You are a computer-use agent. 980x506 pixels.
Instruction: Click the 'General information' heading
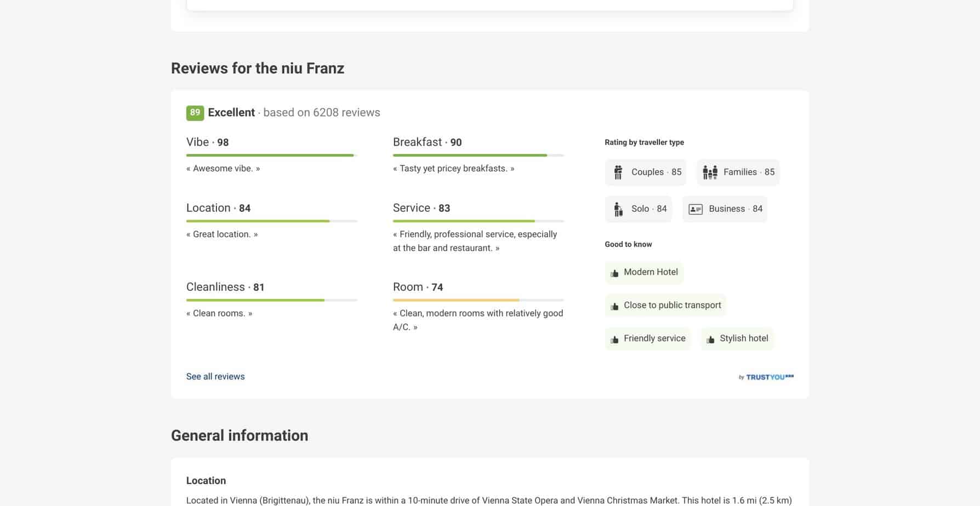pyautogui.click(x=240, y=436)
